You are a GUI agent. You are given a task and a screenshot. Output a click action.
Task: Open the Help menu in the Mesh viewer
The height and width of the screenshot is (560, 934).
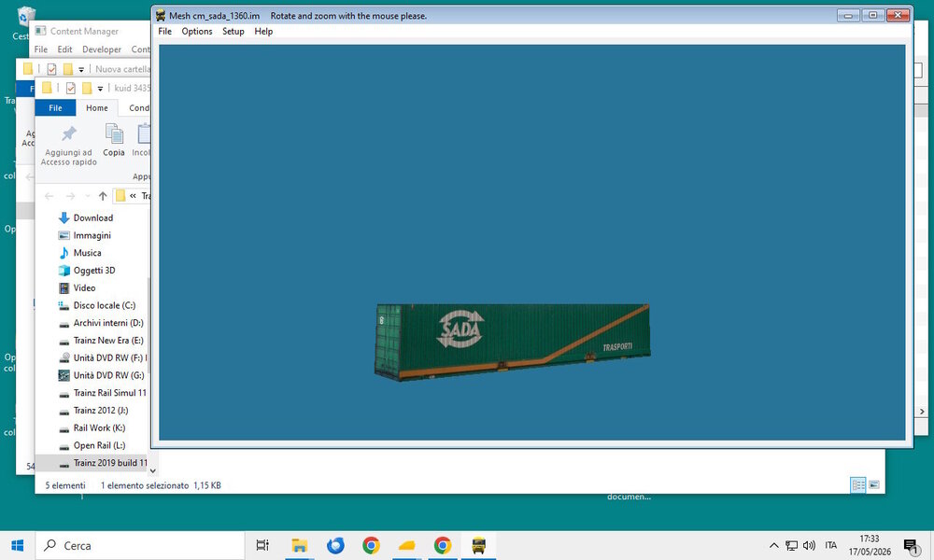coord(263,32)
